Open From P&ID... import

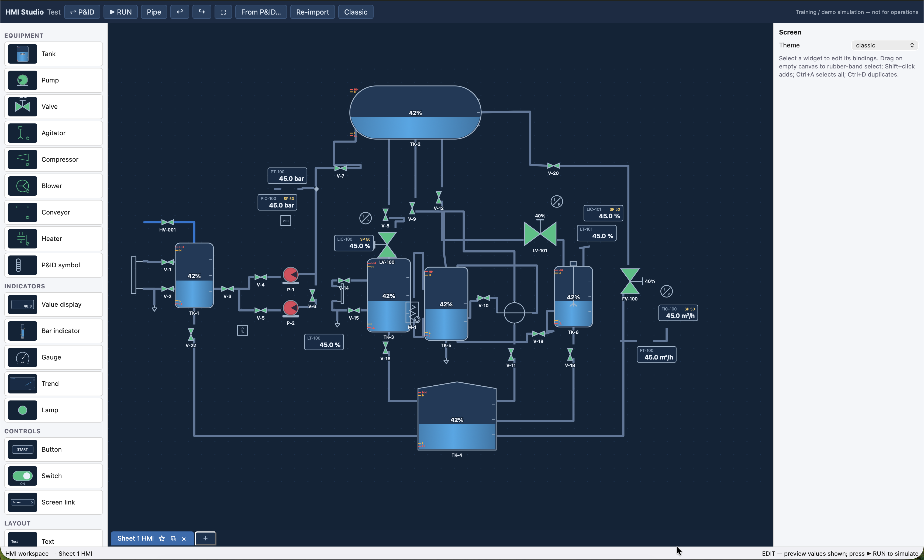click(x=261, y=12)
